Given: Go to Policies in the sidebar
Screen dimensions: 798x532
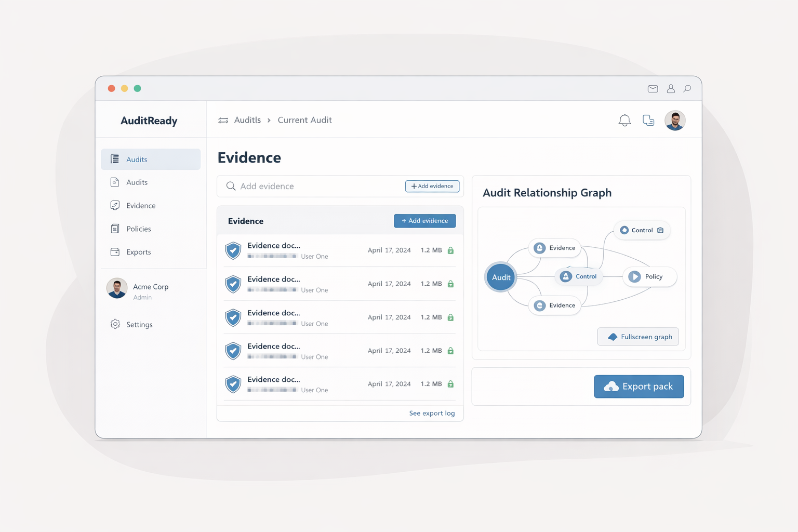Looking at the screenshot, I should pyautogui.click(x=138, y=229).
